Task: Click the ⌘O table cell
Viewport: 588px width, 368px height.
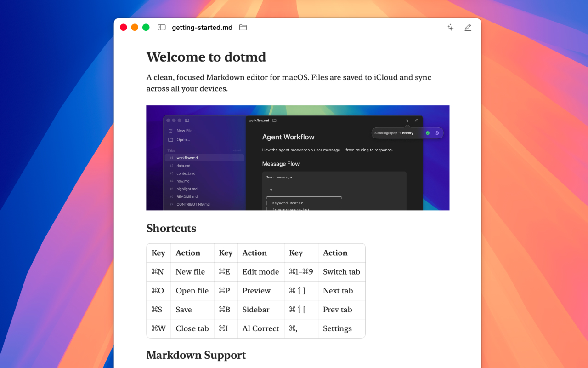Action: pyautogui.click(x=158, y=291)
